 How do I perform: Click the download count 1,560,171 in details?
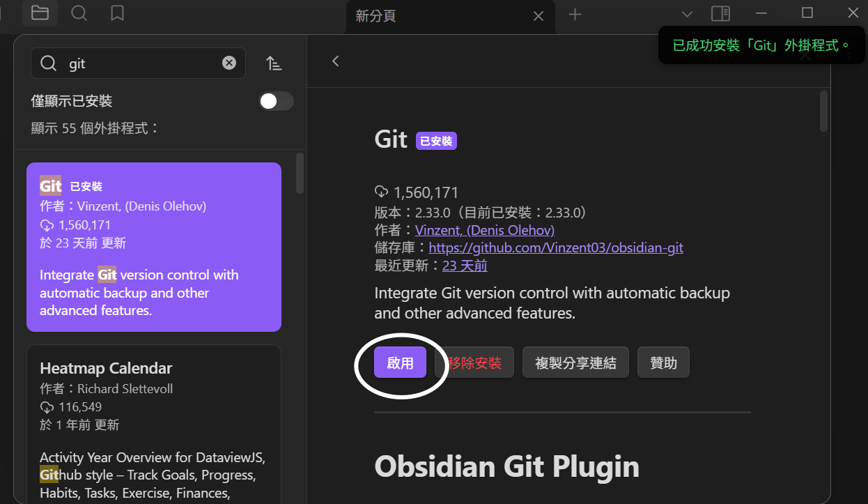click(417, 192)
